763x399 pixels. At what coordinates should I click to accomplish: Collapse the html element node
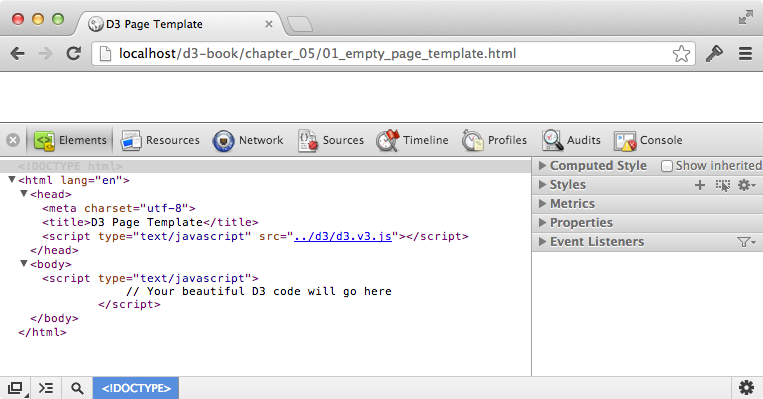coord(12,180)
